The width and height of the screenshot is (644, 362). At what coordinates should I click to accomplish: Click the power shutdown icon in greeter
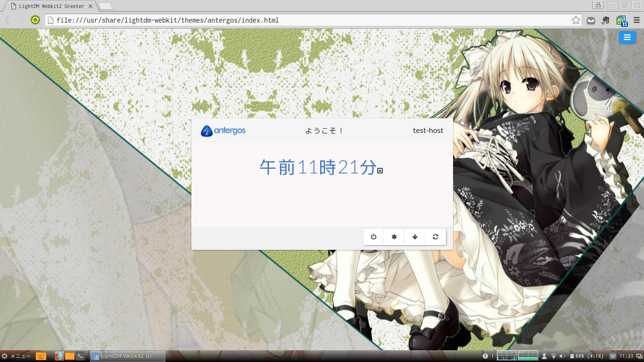tap(373, 237)
